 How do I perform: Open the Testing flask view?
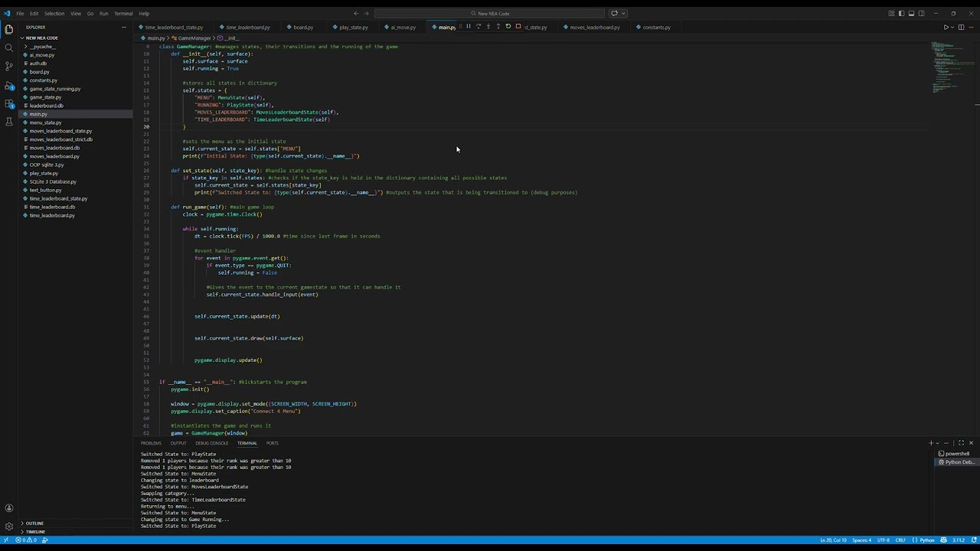point(9,122)
